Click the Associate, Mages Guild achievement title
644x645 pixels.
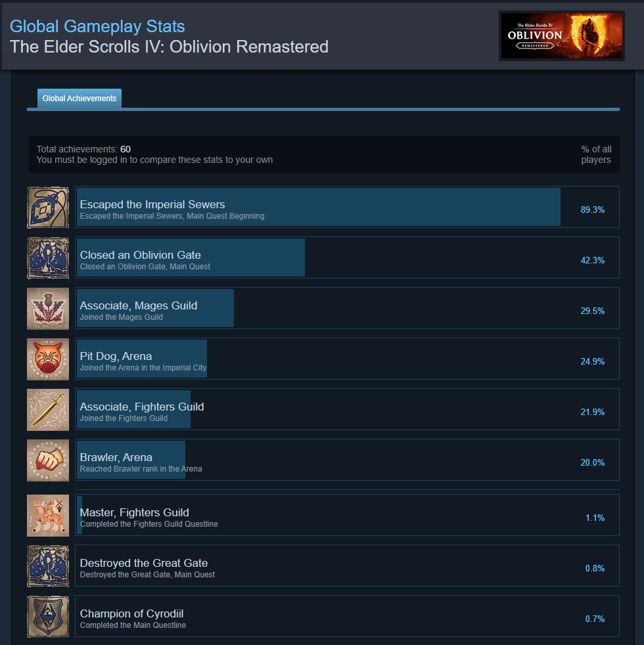[138, 305]
